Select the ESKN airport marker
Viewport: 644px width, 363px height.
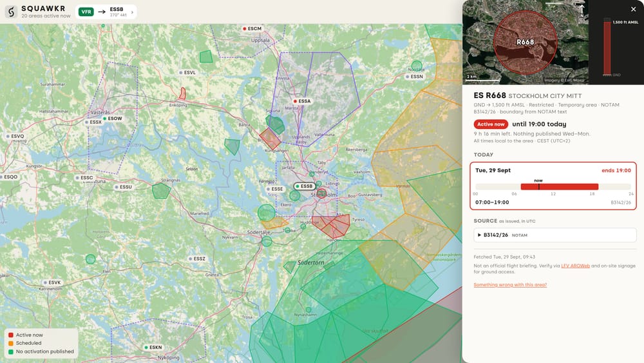(153, 348)
